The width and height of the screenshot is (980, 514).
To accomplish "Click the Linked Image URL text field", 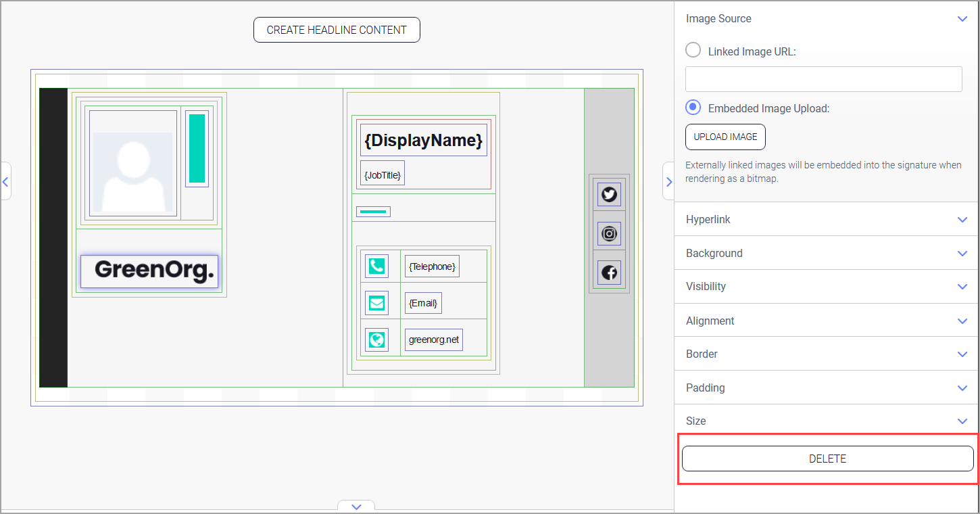I will pyautogui.click(x=823, y=79).
